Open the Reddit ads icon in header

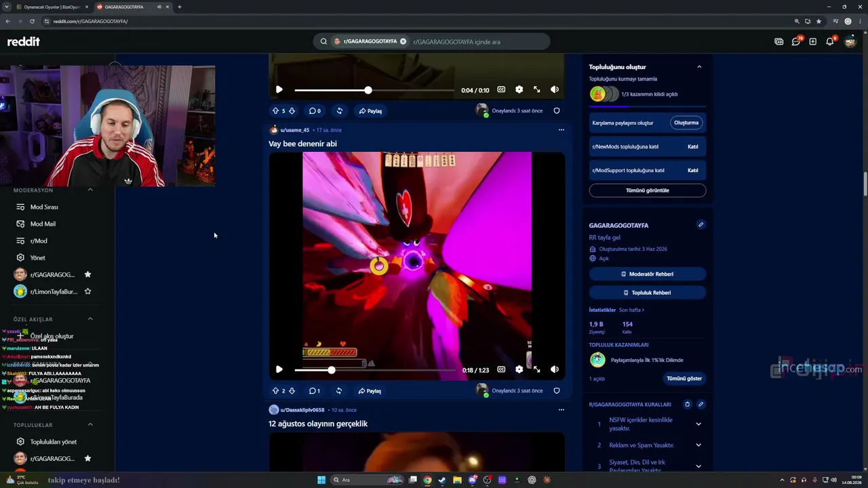(778, 41)
